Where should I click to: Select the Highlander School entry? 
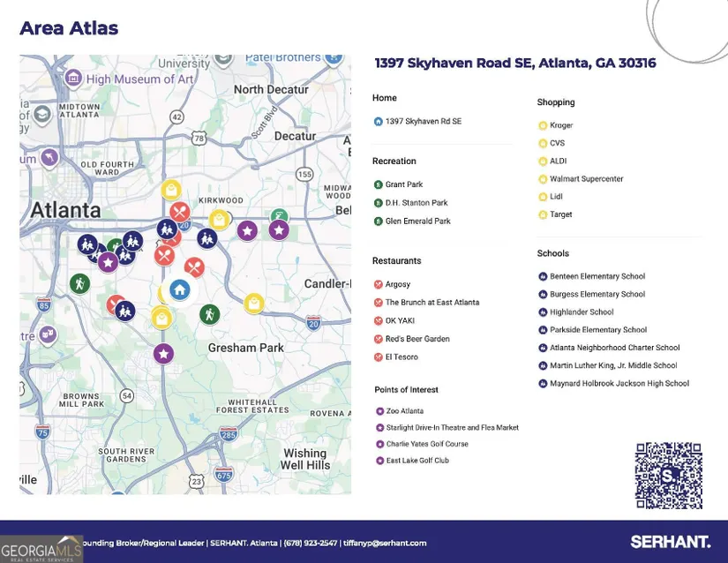[575, 312]
